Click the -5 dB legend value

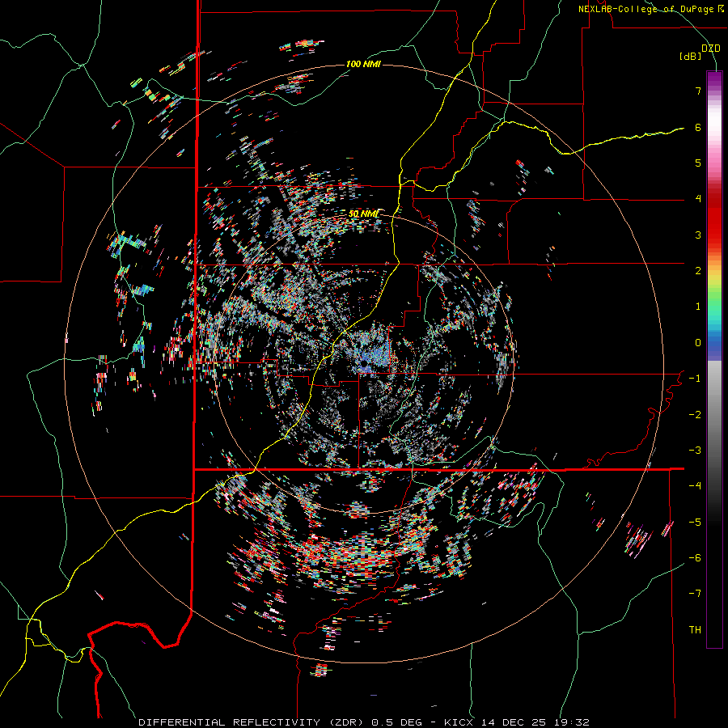click(x=695, y=522)
